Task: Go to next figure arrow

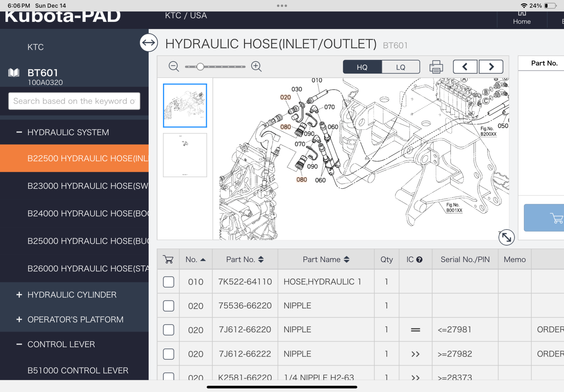Action: [x=491, y=67]
